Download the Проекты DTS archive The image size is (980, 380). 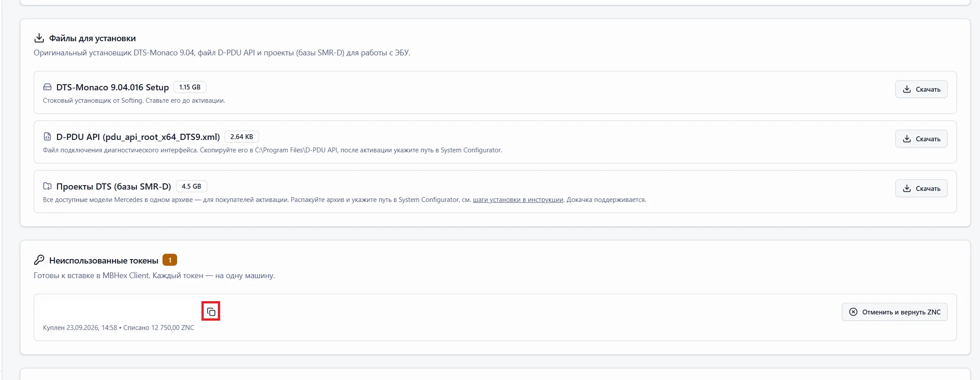921,188
